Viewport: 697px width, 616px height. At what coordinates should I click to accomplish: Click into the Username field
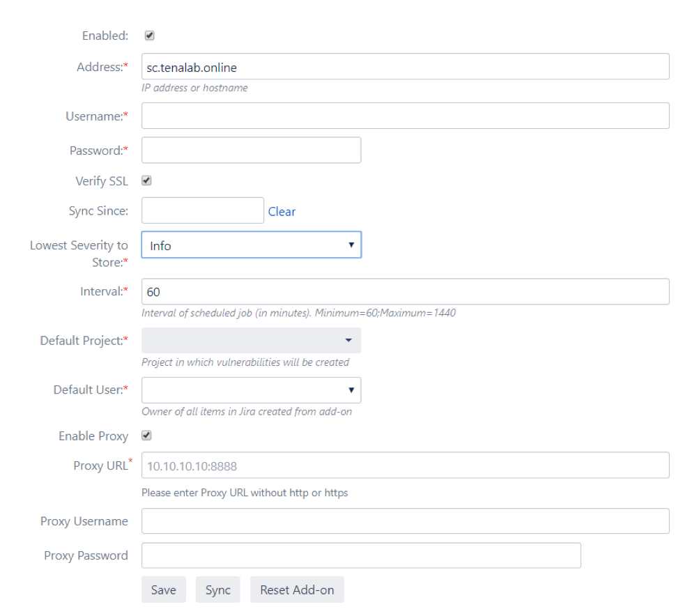tap(405, 116)
